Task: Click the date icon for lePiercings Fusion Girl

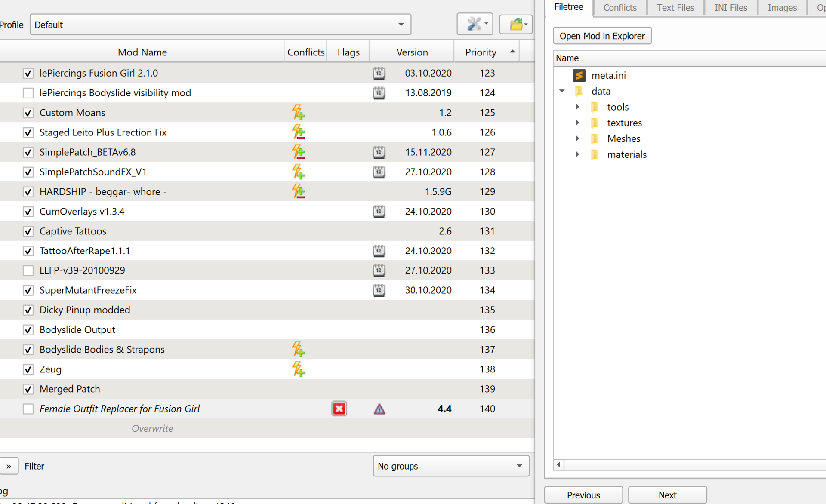Action: [379, 73]
